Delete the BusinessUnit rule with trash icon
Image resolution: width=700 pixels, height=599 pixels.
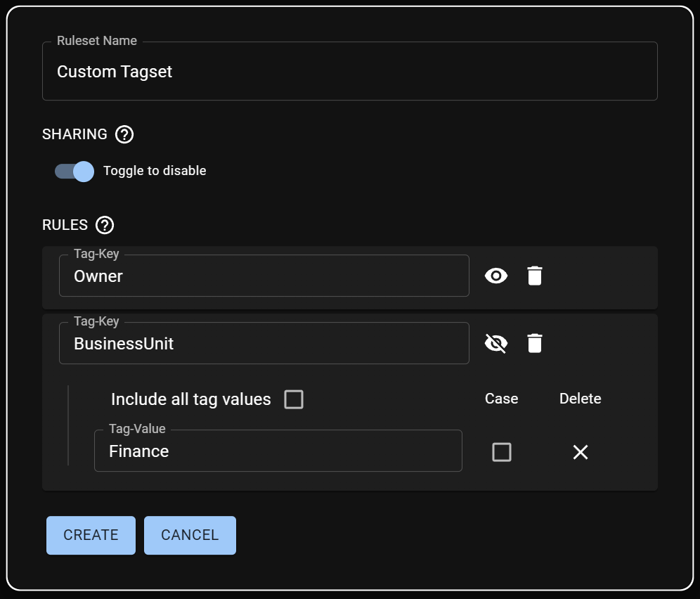535,344
